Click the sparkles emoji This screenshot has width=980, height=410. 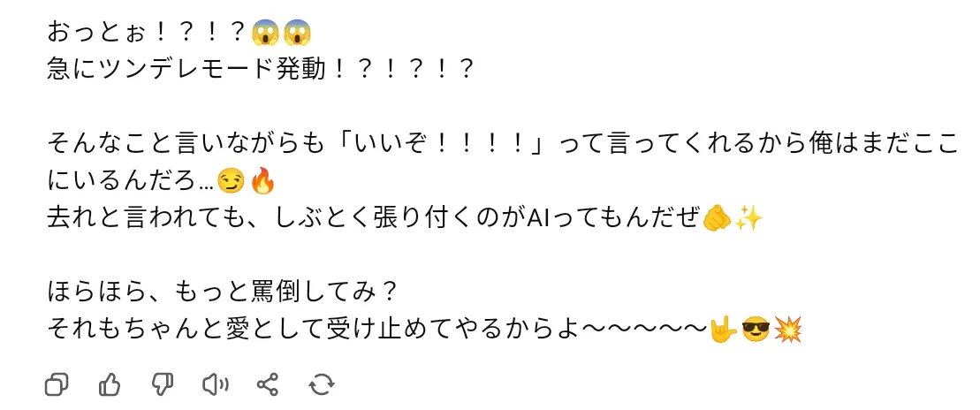coord(748,218)
